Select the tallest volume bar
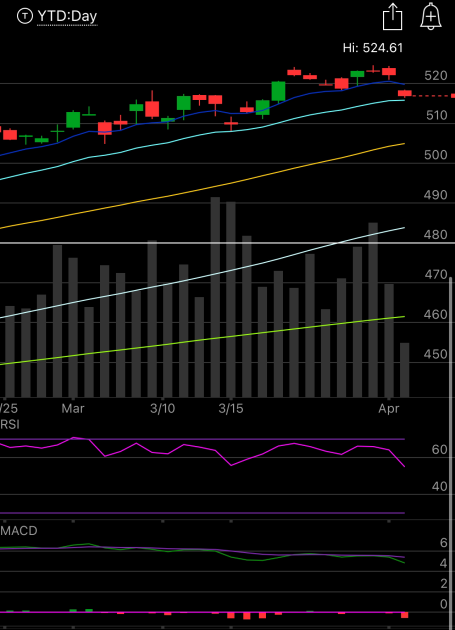The width and height of the screenshot is (455, 630). (215, 297)
